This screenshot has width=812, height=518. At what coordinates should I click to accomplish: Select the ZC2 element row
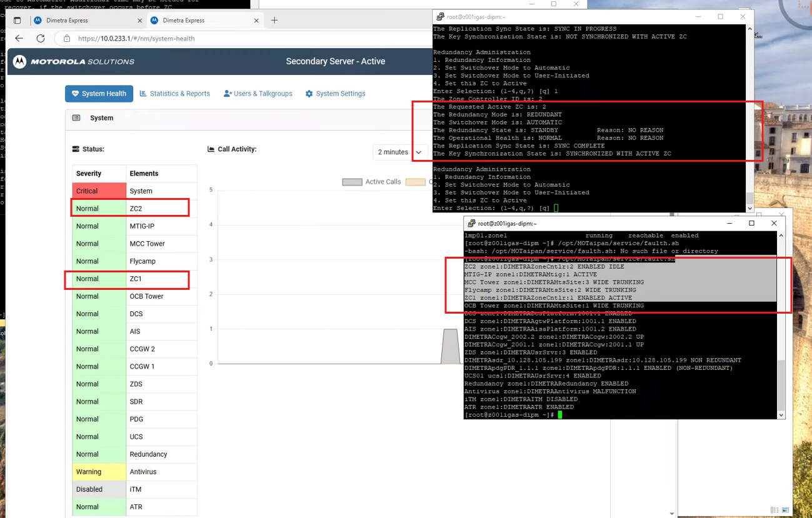point(135,209)
